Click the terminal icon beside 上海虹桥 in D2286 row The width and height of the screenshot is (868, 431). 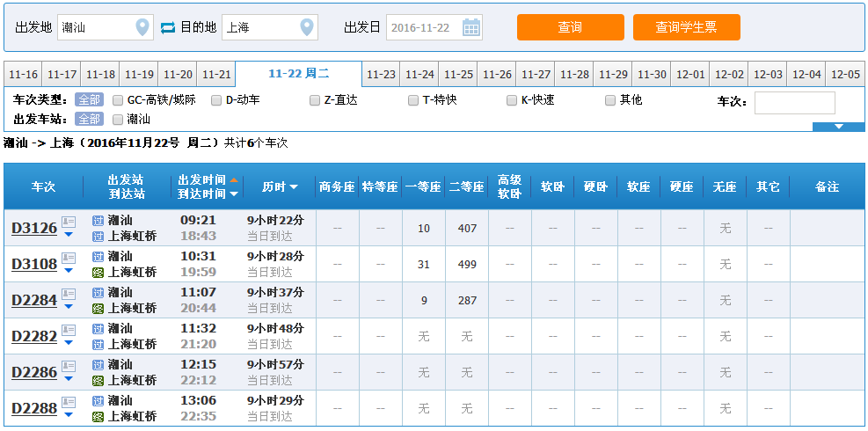pos(98,380)
